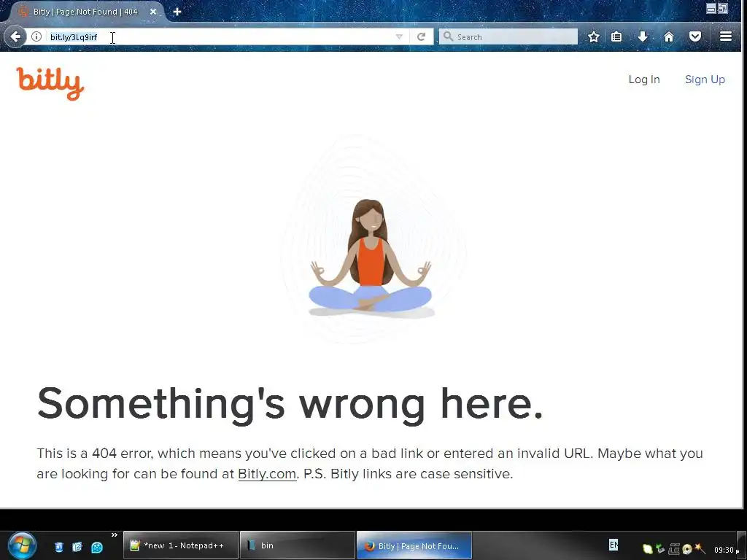Open the site information icon
Image resolution: width=747 pixels, height=560 pixels.
[x=36, y=36]
